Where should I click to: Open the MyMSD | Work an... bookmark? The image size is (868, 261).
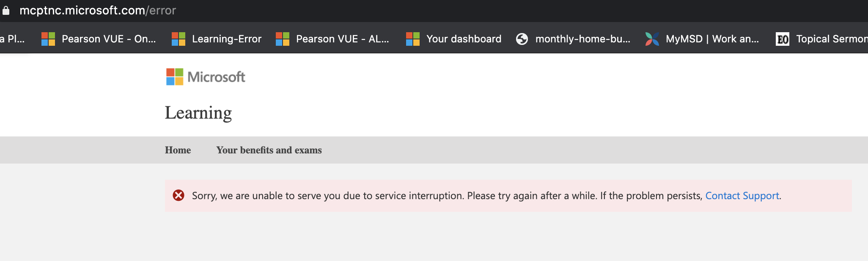[x=702, y=39]
